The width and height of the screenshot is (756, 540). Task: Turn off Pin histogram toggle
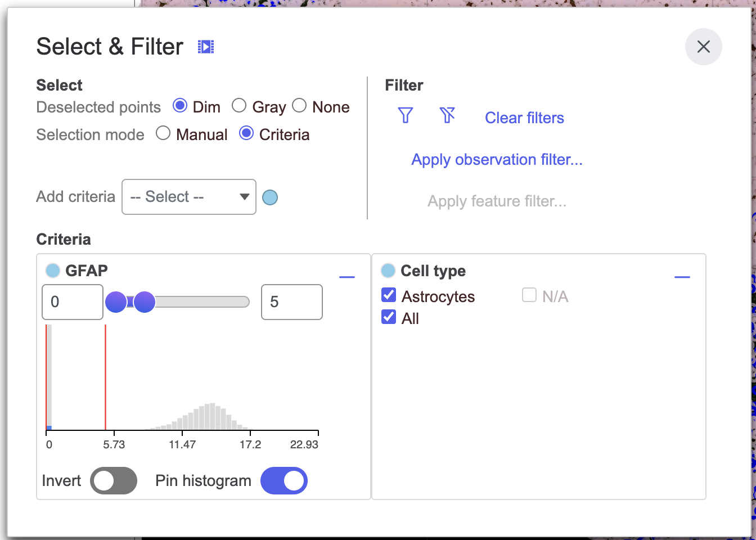(284, 481)
